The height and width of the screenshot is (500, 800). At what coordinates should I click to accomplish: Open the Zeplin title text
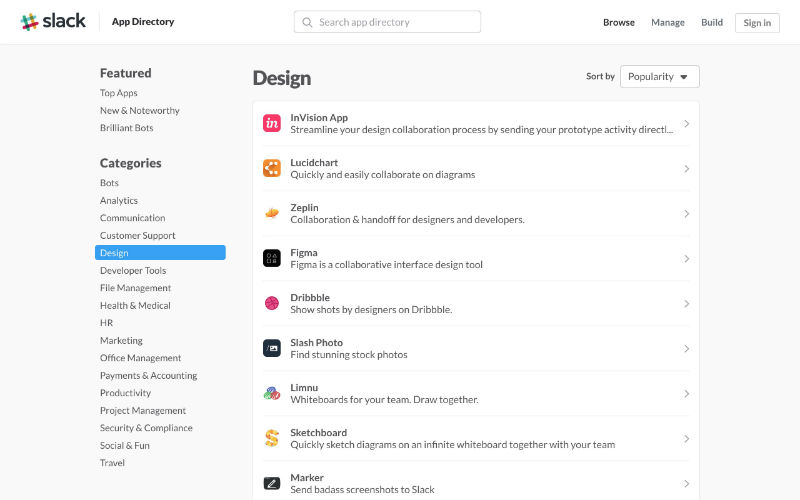click(304, 208)
